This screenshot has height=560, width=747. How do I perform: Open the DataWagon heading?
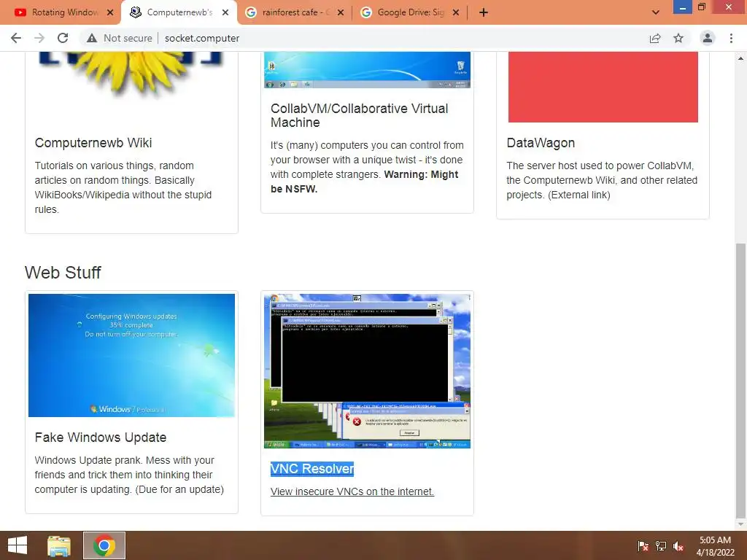(541, 143)
